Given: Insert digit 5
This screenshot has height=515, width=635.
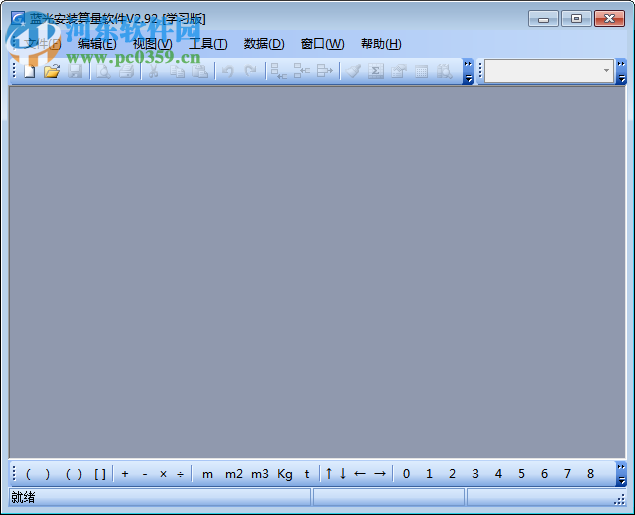Looking at the screenshot, I should (x=522, y=474).
